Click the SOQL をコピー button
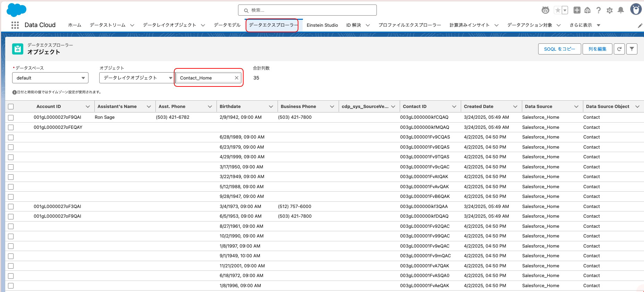 coord(560,49)
